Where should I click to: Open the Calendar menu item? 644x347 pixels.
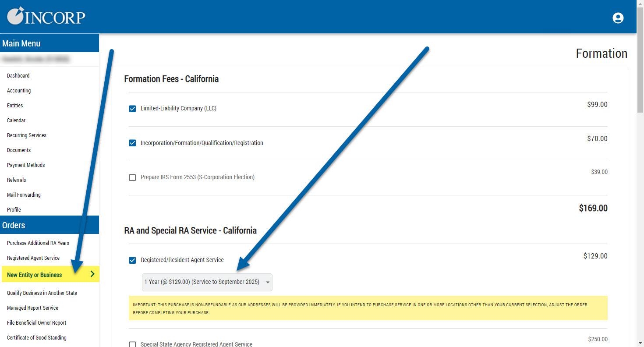click(x=16, y=120)
